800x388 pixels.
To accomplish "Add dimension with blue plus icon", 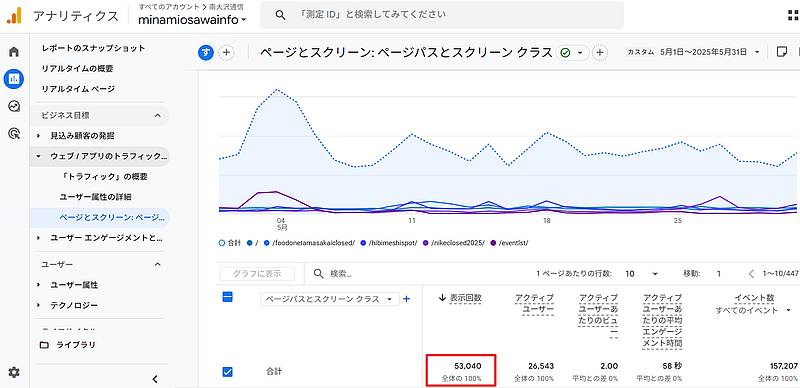I will pyautogui.click(x=407, y=299).
